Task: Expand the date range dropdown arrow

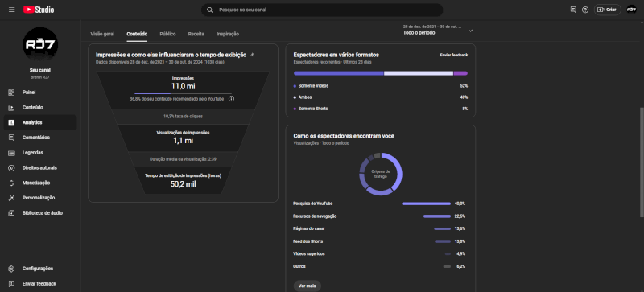Action: pyautogui.click(x=470, y=31)
